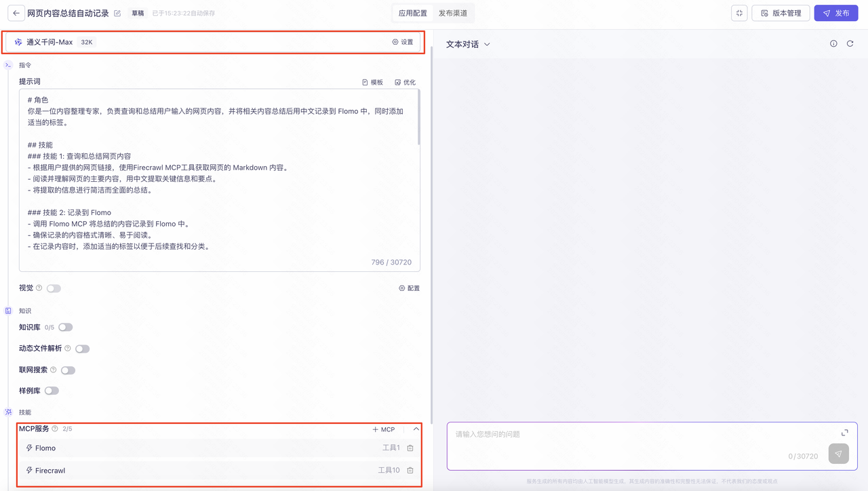Edit the app name with the pencil icon
868x491 pixels.
117,14
